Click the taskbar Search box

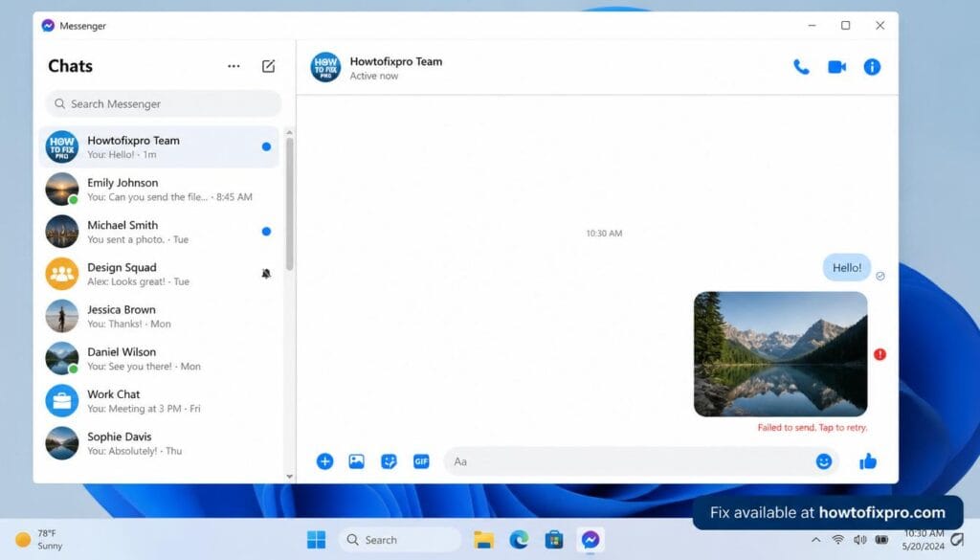[x=400, y=539]
